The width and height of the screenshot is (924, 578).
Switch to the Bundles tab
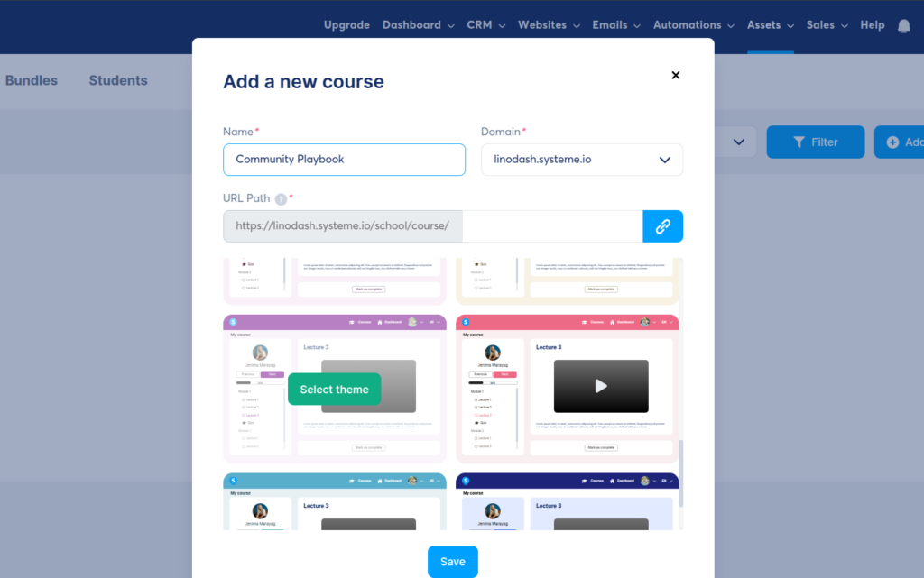click(x=31, y=80)
